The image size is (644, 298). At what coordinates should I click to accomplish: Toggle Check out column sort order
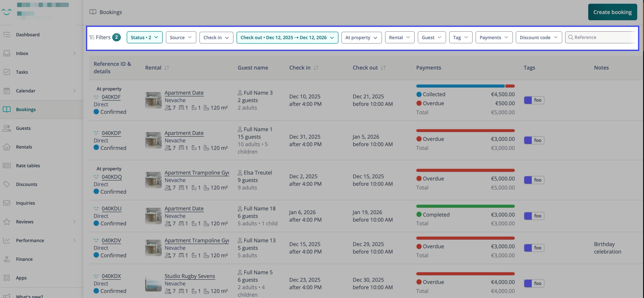pos(383,68)
